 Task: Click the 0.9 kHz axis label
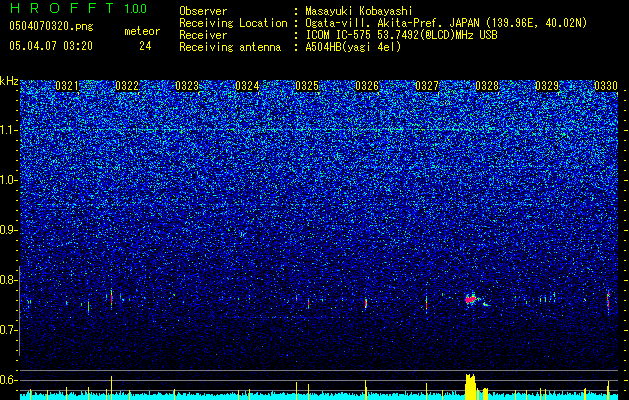(x=9, y=230)
